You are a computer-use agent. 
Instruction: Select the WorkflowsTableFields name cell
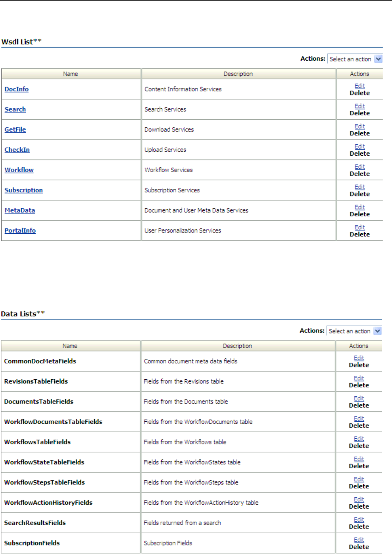pos(70,442)
